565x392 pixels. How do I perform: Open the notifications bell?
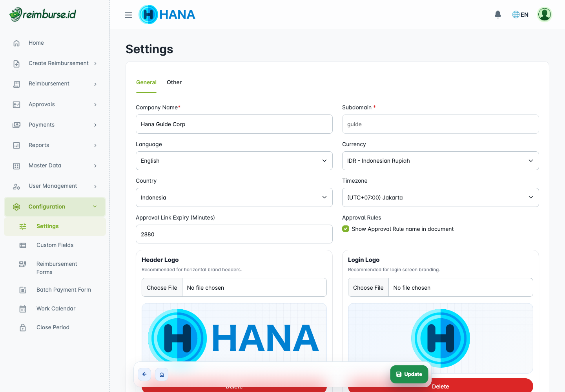[498, 15]
